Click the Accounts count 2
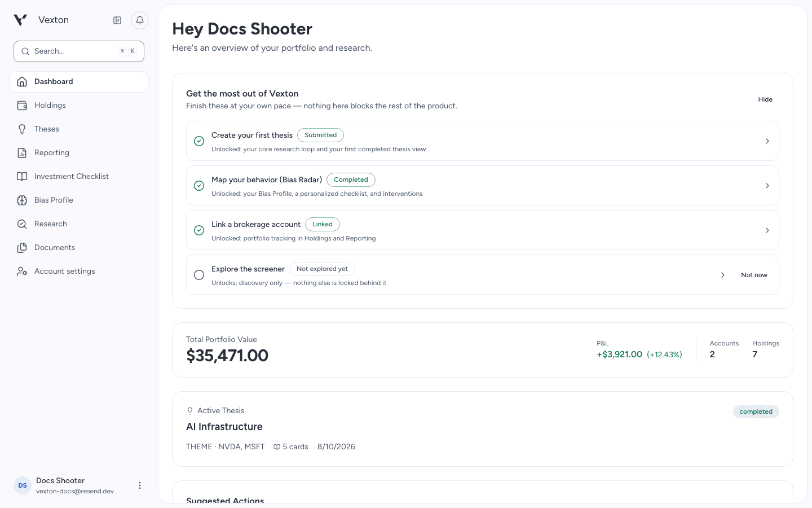 pyautogui.click(x=712, y=354)
